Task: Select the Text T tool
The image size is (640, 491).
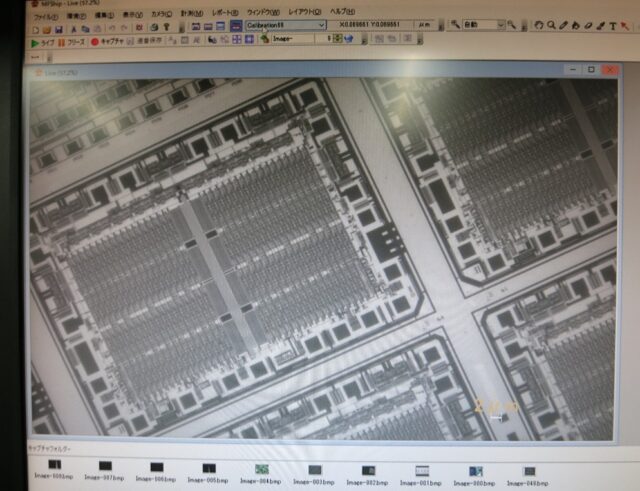Action: pyautogui.click(x=613, y=26)
